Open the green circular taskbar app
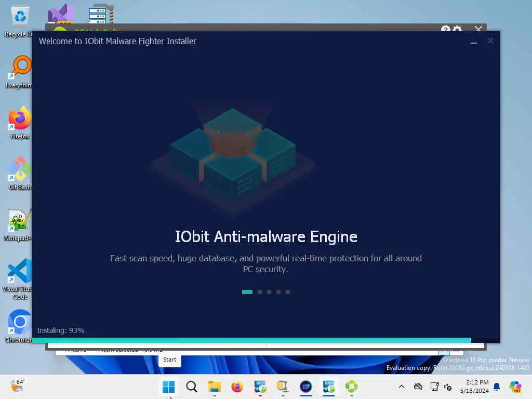Viewport: 532px width, 399px height. [352, 387]
